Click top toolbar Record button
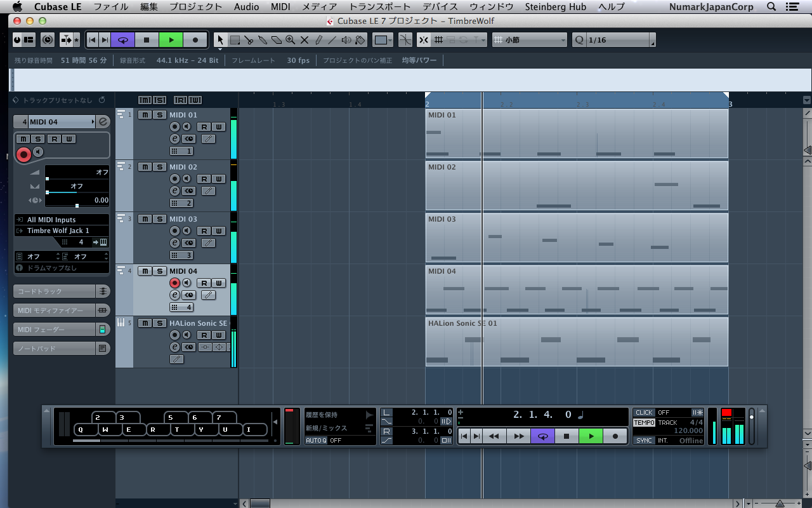The width and height of the screenshot is (812, 508). [195, 40]
